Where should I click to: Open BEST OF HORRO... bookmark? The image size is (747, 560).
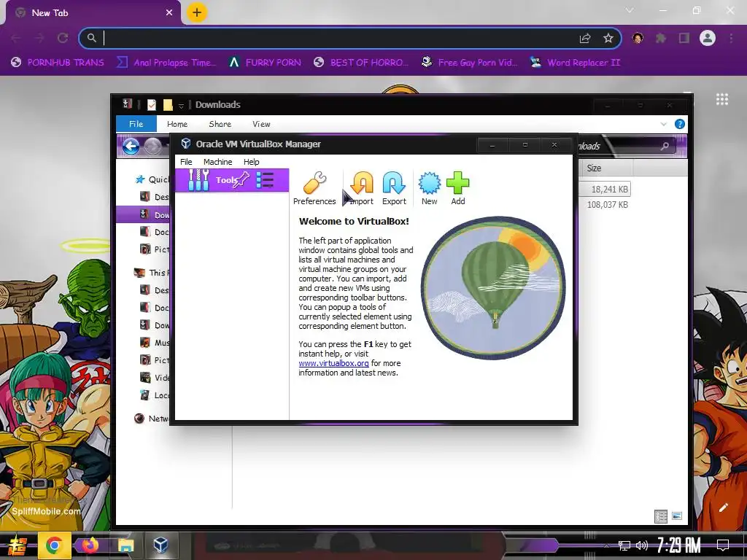coord(361,63)
